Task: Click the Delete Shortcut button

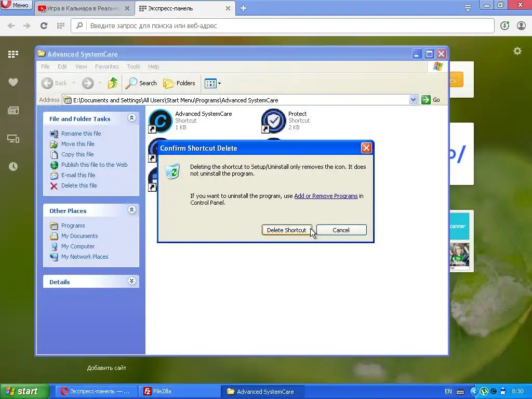Action: pos(287,230)
